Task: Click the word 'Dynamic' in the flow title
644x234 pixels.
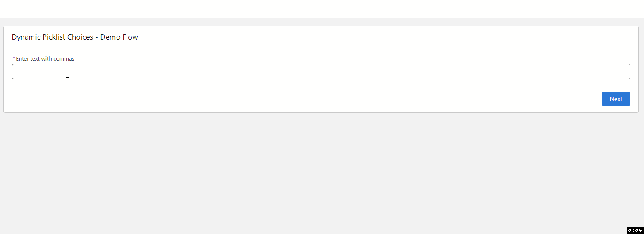Action: point(26,37)
